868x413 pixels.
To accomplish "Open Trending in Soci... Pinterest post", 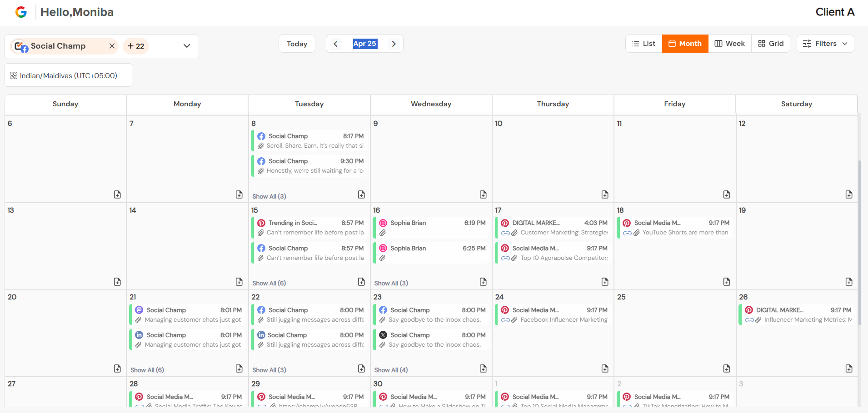I will tap(309, 228).
